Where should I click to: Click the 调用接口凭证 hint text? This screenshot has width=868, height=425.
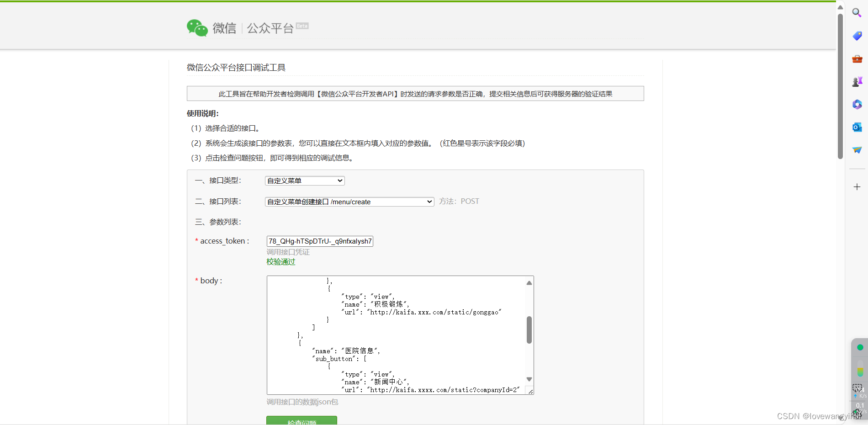288,252
